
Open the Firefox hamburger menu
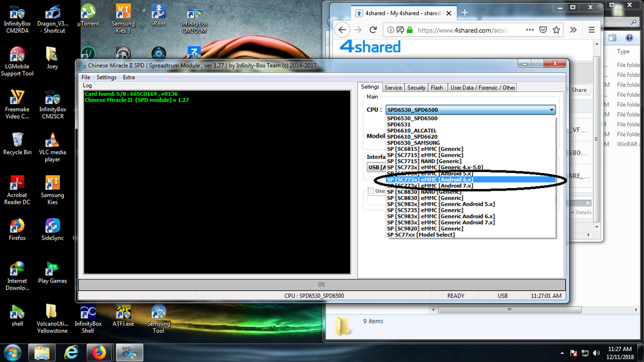coord(592,30)
